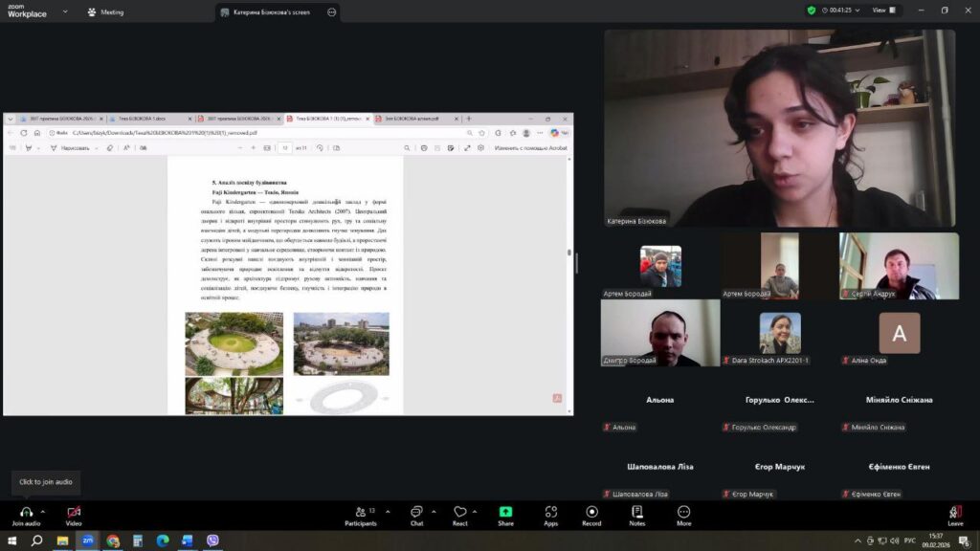Open the Participants panel
Image resolution: width=980 pixels, height=551 pixels.
click(360, 512)
